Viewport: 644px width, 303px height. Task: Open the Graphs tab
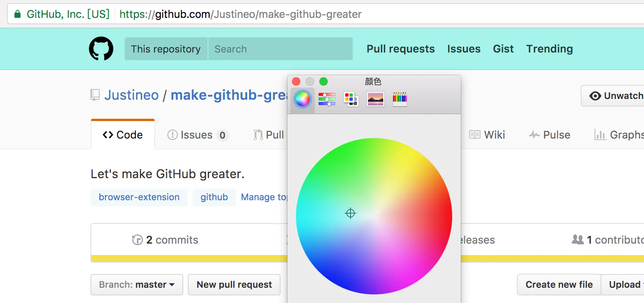tap(619, 135)
